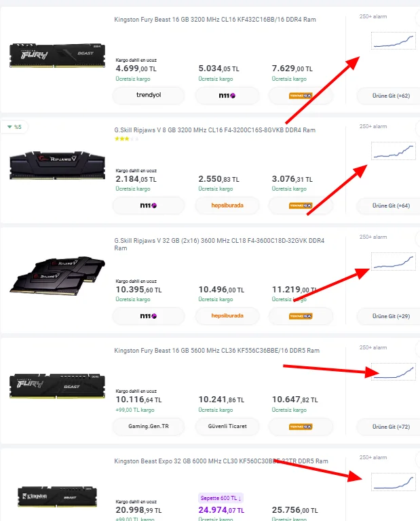
Task: Open price graph for G.Skill Ripjaws 32 GB
Action: tap(393, 261)
